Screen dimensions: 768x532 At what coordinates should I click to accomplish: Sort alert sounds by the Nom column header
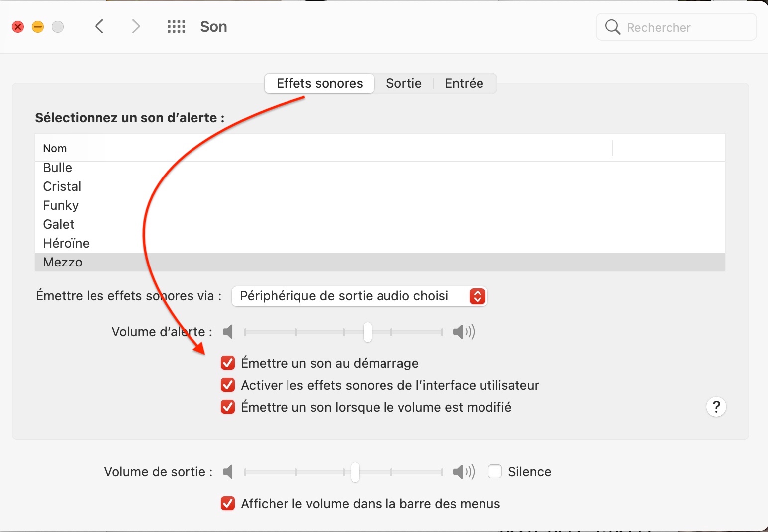coord(323,148)
